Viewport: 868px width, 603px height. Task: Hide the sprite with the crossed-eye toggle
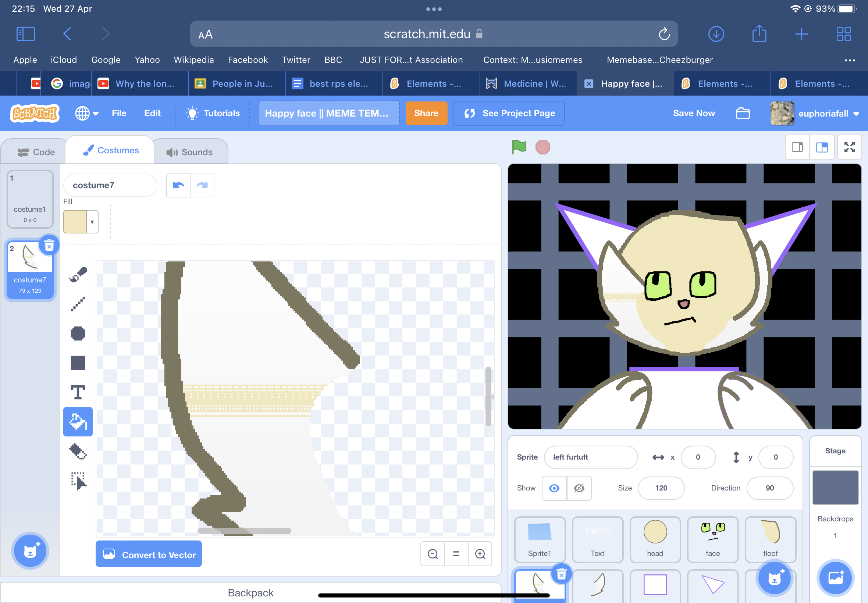tap(579, 488)
